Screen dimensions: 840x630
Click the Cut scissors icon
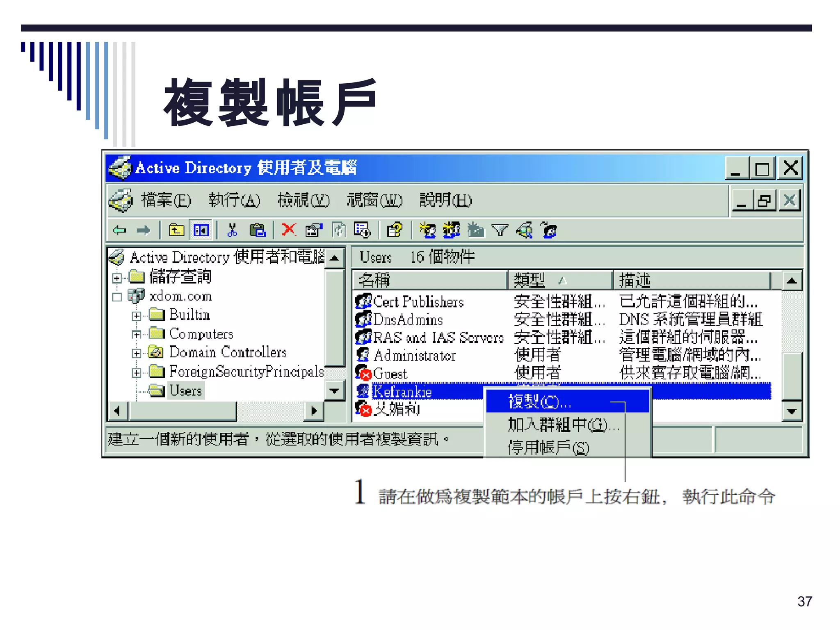(232, 231)
